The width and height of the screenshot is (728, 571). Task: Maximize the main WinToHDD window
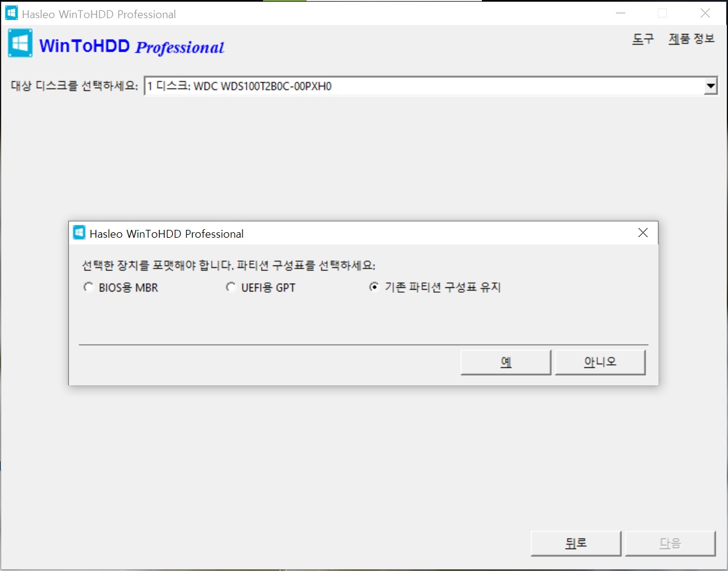pyautogui.click(x=662, y=13)
